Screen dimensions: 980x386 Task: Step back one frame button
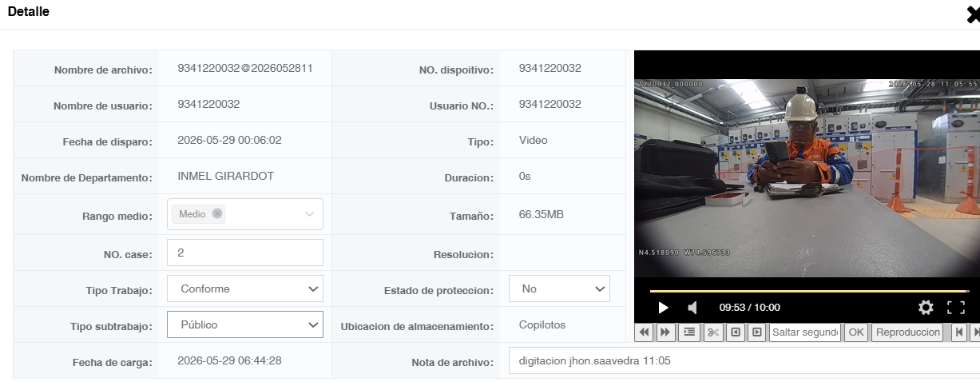point(736,332)
